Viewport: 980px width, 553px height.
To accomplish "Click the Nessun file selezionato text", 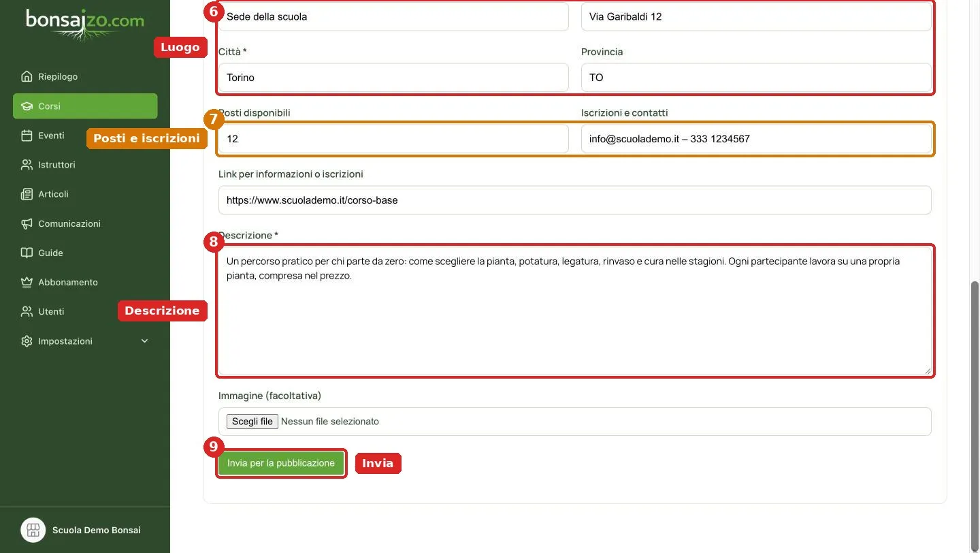I will 330,422.
